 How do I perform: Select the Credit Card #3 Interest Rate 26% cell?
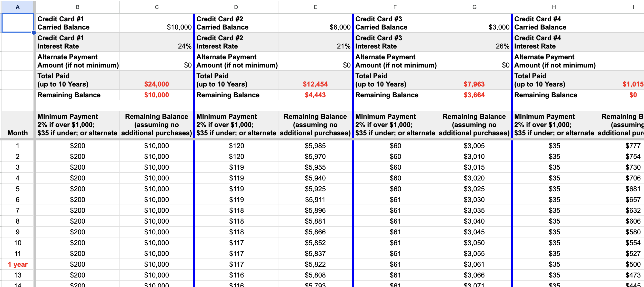click(475, 42)
